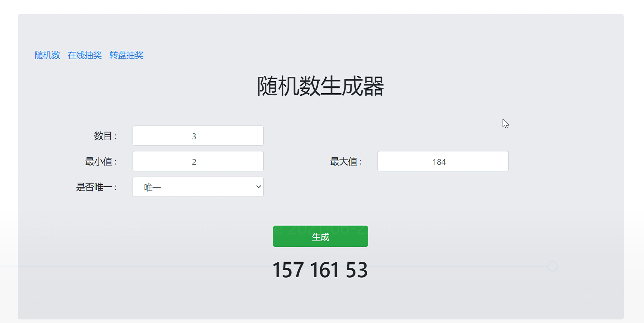The height and width of the screenshot is (323, 644).
Task: Click the generated number 53 in results
Action: 357,270
